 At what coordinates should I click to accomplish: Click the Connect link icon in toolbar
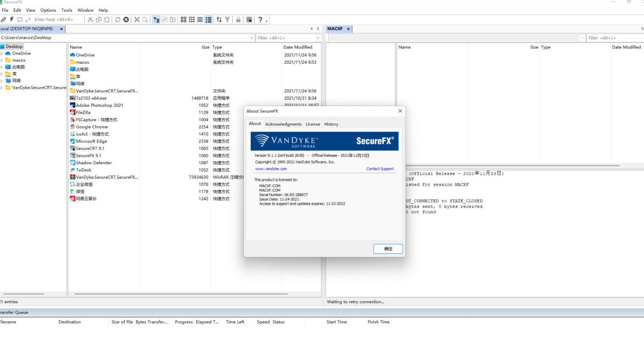tap(3, 19)
